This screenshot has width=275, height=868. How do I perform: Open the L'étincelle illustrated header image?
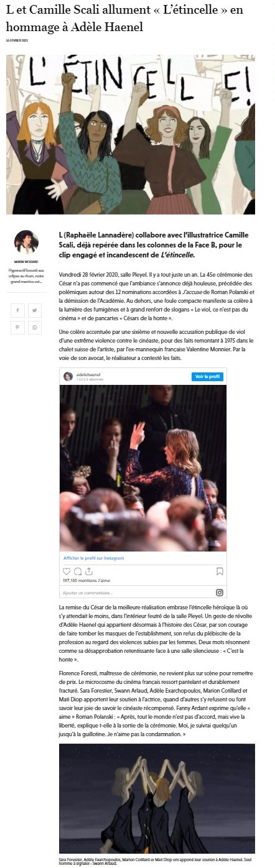pyautogui.click(x=131, y=134)
